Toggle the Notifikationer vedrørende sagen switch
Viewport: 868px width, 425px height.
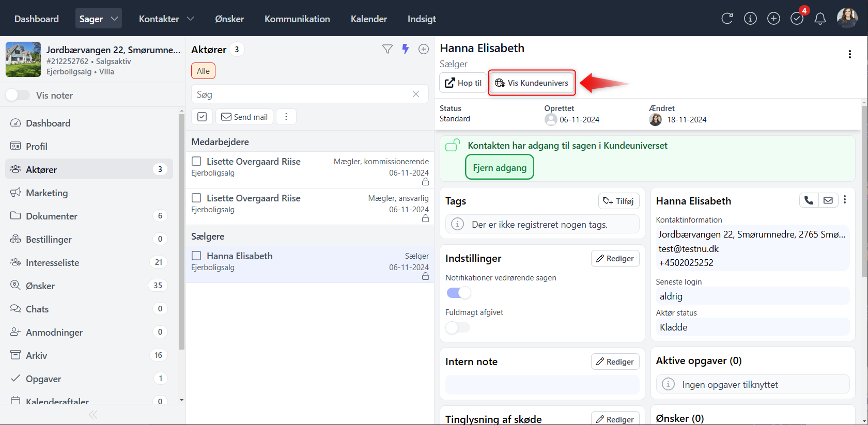click(459, 293)
